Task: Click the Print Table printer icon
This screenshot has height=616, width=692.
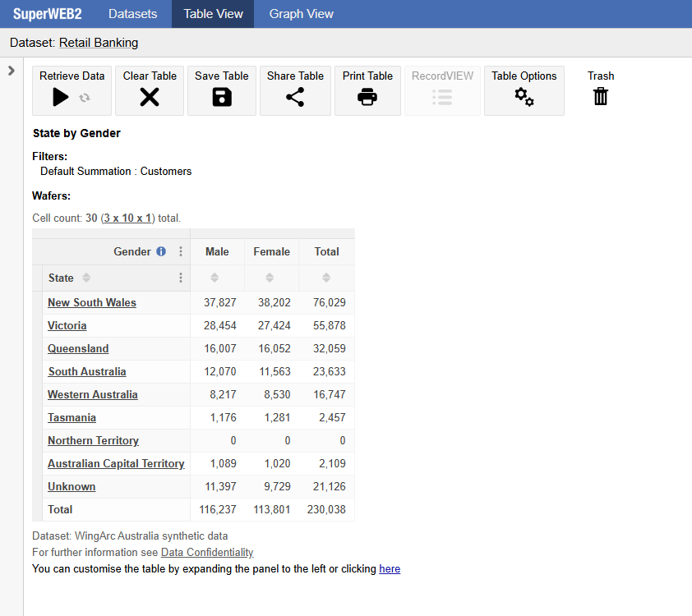Action: [367, 96]
